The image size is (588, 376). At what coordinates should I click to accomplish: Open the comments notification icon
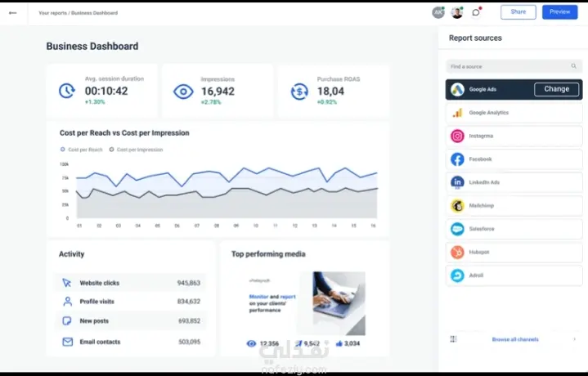[x=476, y=12]
